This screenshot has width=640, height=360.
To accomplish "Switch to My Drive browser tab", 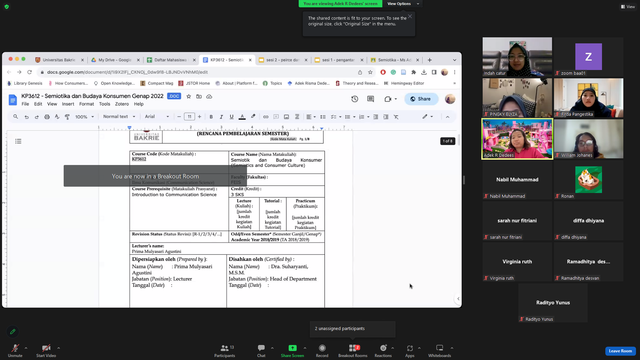I will (114, 60).
